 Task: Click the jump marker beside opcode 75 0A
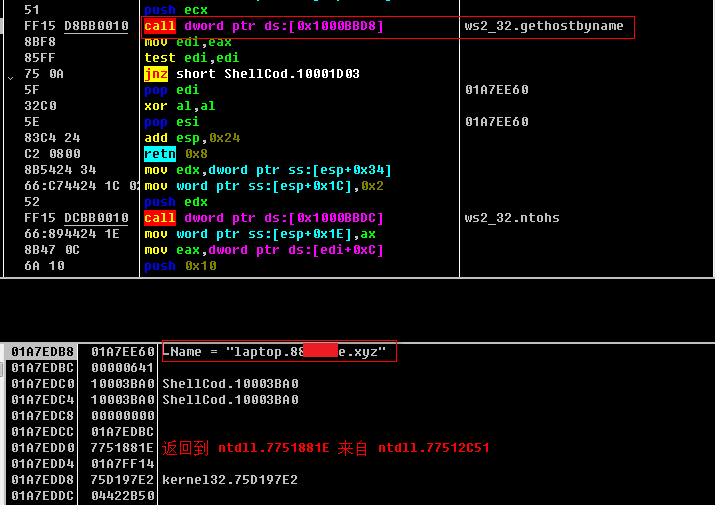coord(10,75)
